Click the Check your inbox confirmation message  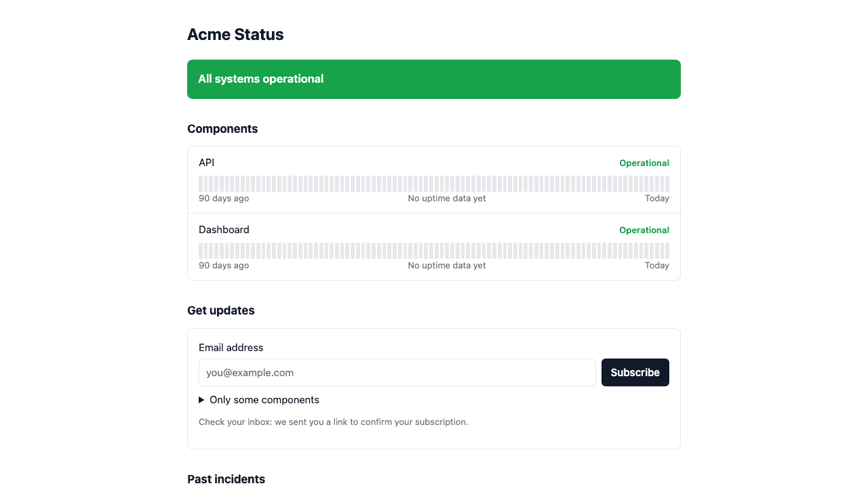(x=334, y=422)
